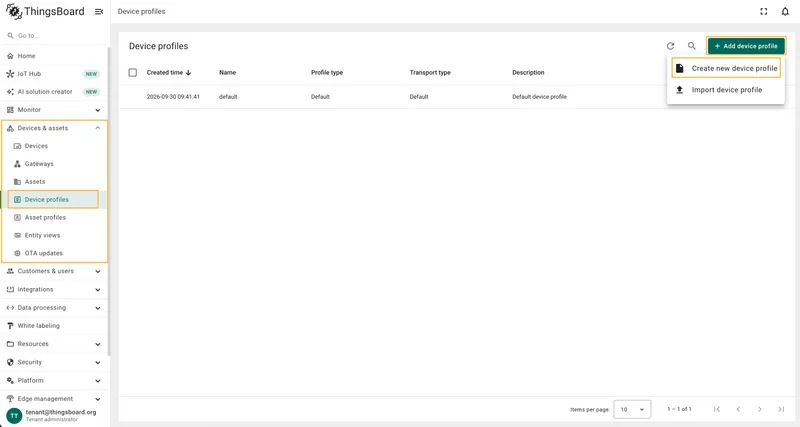Choose Create new device profile
The width and height of the screenshot is (800, 427).
point(726,68)
